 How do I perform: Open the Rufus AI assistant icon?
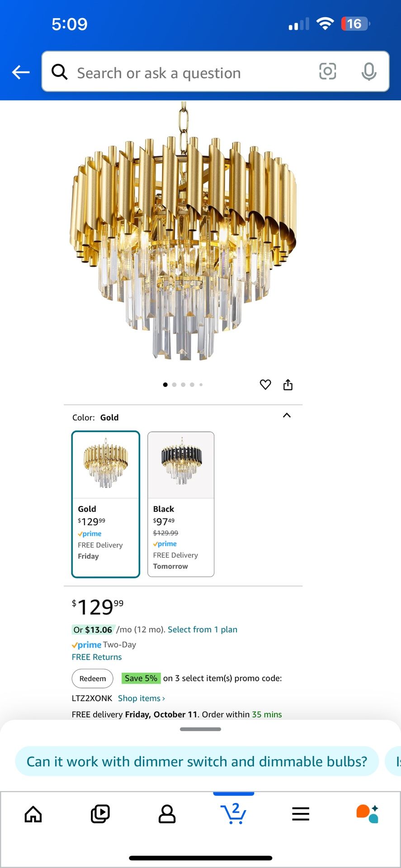[x=367, y=814]
